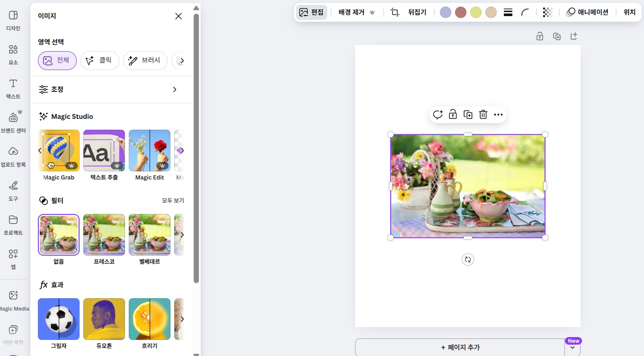Pick the lavender color swatch
This screenshot has height=356, width=644.
(x=446, y=12)
